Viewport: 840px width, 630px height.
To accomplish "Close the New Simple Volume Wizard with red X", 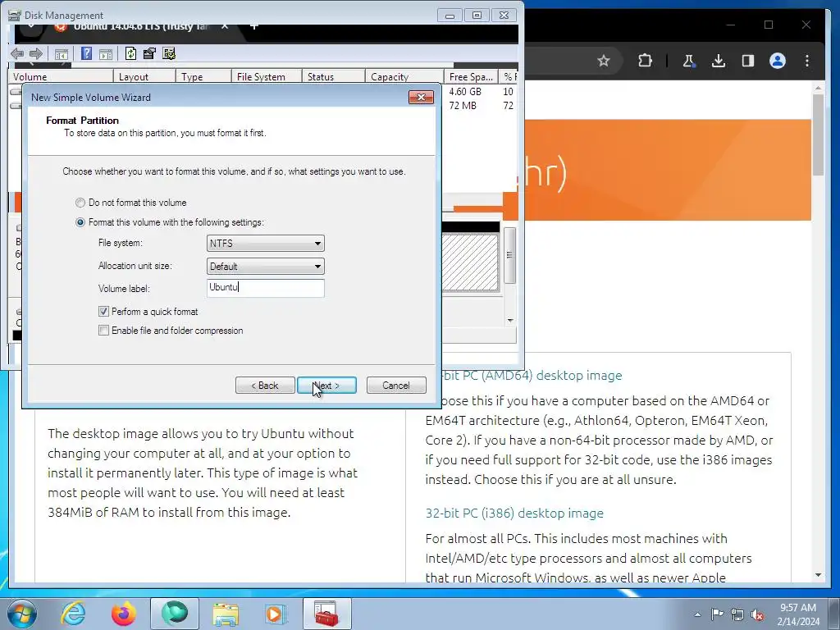I will pos(421,97).
